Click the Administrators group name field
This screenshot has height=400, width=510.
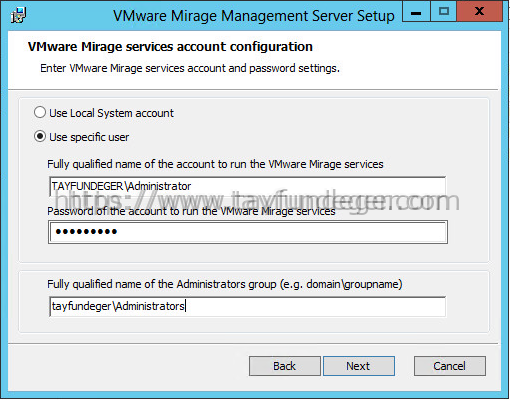(x=247, y=306)
